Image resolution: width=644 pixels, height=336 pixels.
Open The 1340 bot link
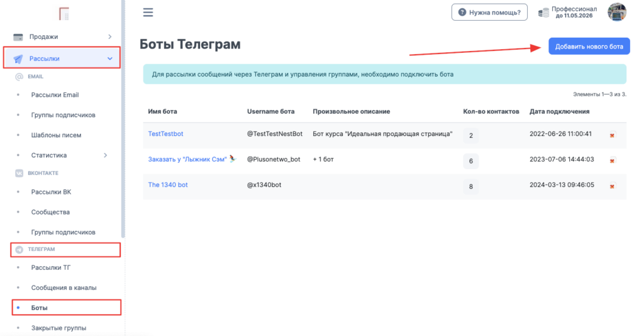coord(167,185)
